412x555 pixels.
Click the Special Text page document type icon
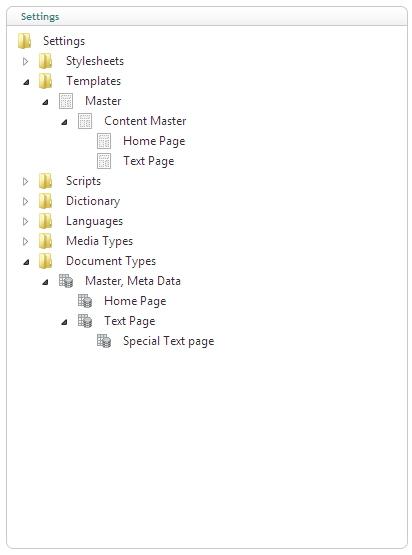[104, 341]
